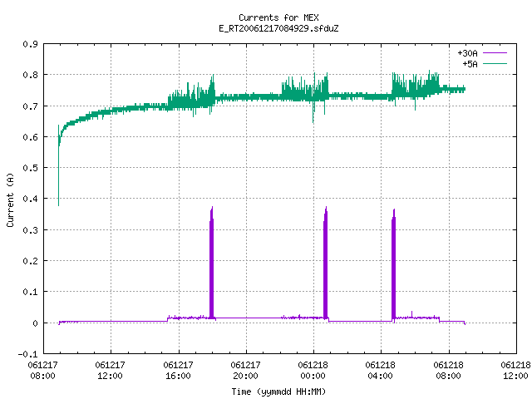Click the 061217 16:00 x-axis tick label
This screenshot has width=532, height=399.
178,370
